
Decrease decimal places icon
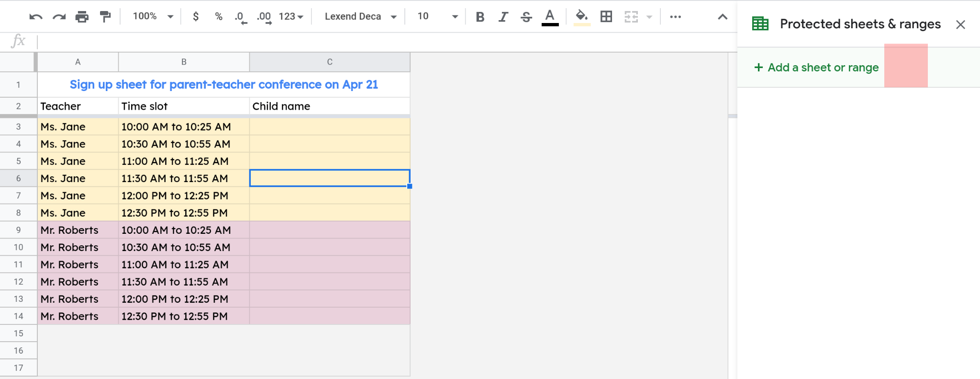(241, 17)
